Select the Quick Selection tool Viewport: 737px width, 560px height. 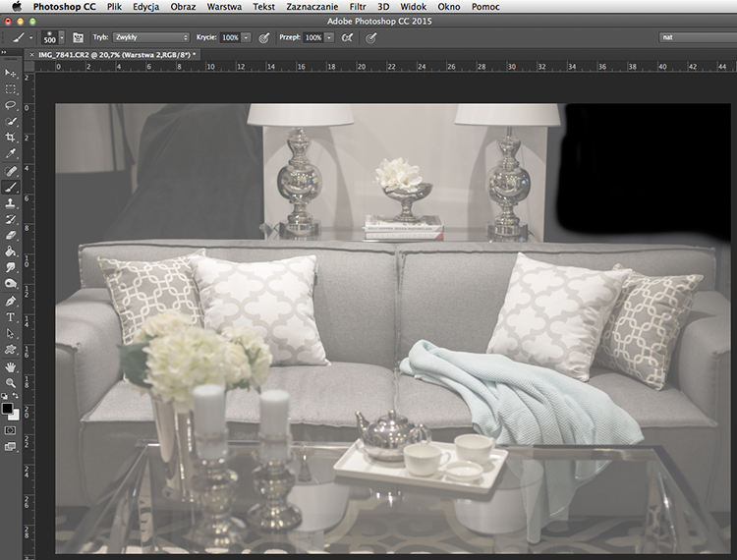[11, 121]
